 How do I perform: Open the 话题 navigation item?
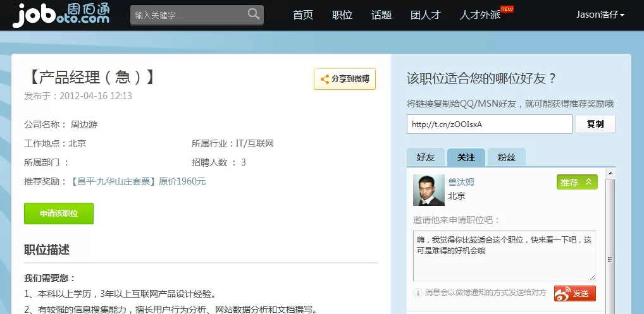coord(381,15)
